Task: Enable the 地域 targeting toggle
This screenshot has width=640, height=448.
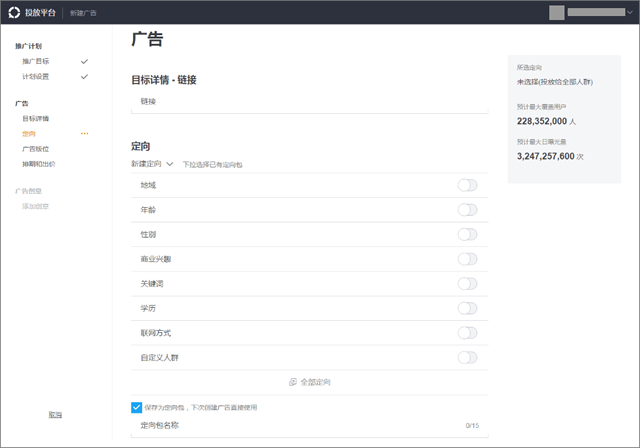Action: [x=467, y=185]
